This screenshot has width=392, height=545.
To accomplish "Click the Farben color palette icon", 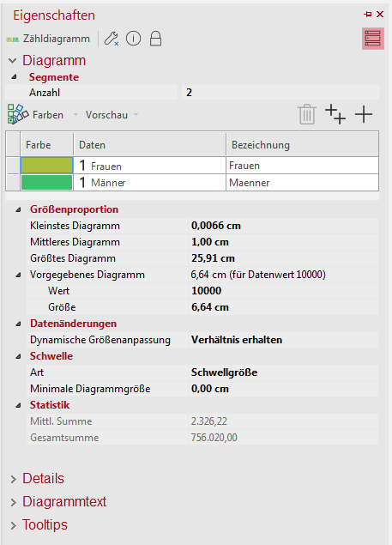I will tap(18, 114).
